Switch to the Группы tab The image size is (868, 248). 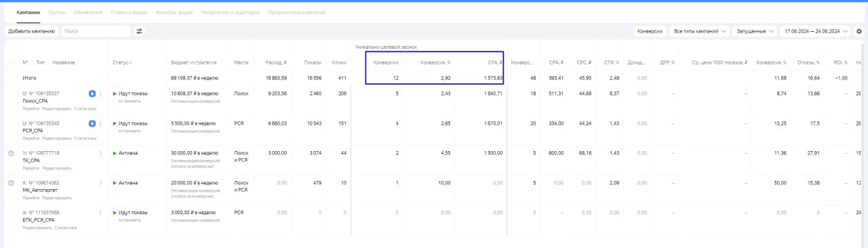click(58, 12)
